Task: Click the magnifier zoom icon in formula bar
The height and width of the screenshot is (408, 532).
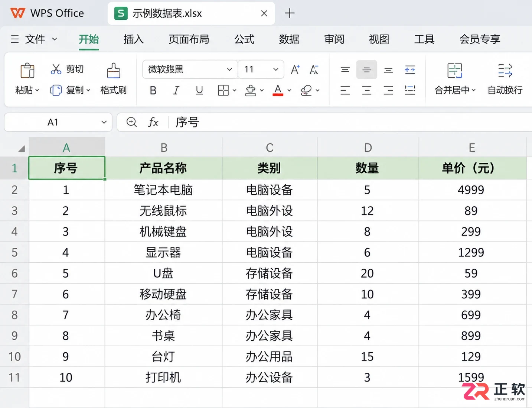Action: (131, 122)
